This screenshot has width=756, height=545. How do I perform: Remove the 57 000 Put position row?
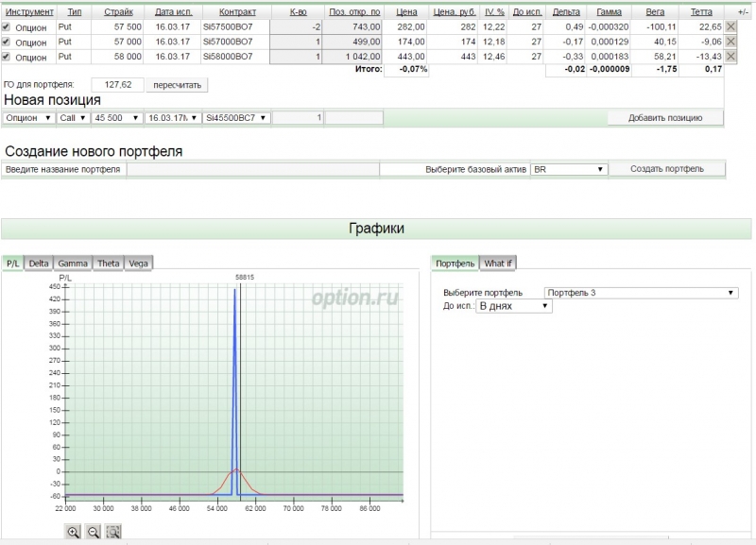pos(730,43)
